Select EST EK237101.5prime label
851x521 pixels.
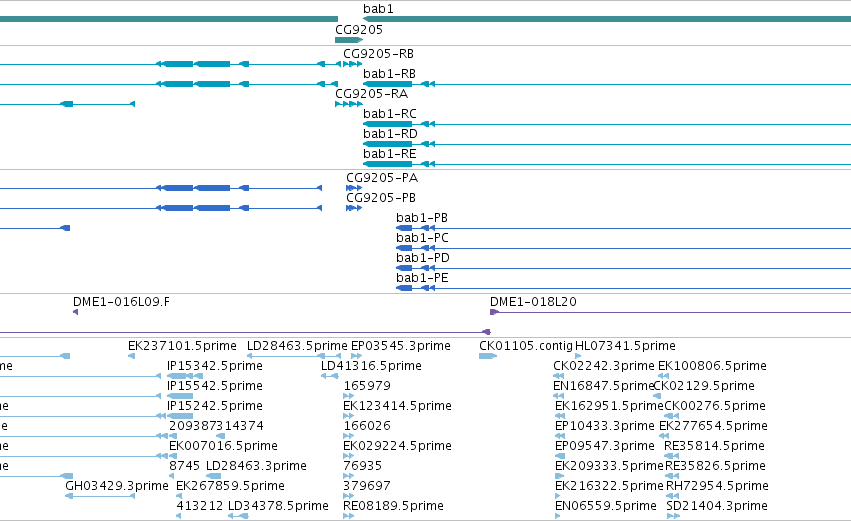point(182,346)
